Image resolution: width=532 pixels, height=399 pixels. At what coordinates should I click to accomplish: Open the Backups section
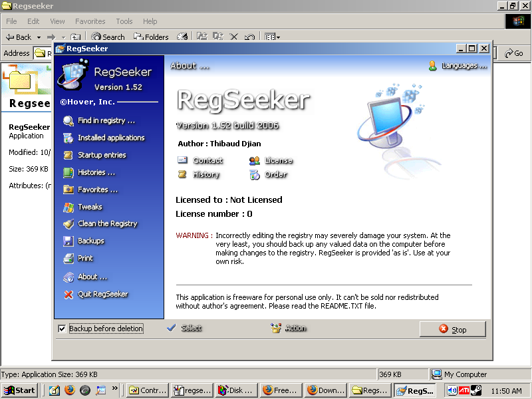tap(90, 241)
